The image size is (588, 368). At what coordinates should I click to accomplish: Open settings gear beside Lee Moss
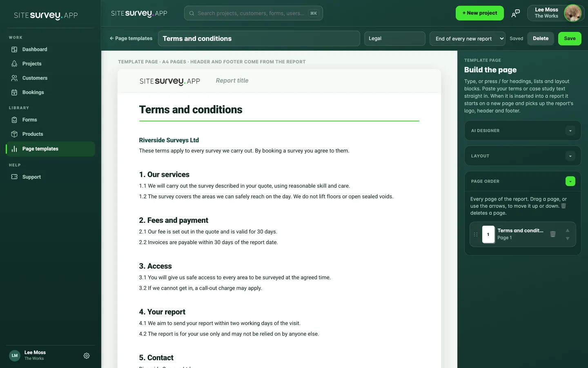87,356
